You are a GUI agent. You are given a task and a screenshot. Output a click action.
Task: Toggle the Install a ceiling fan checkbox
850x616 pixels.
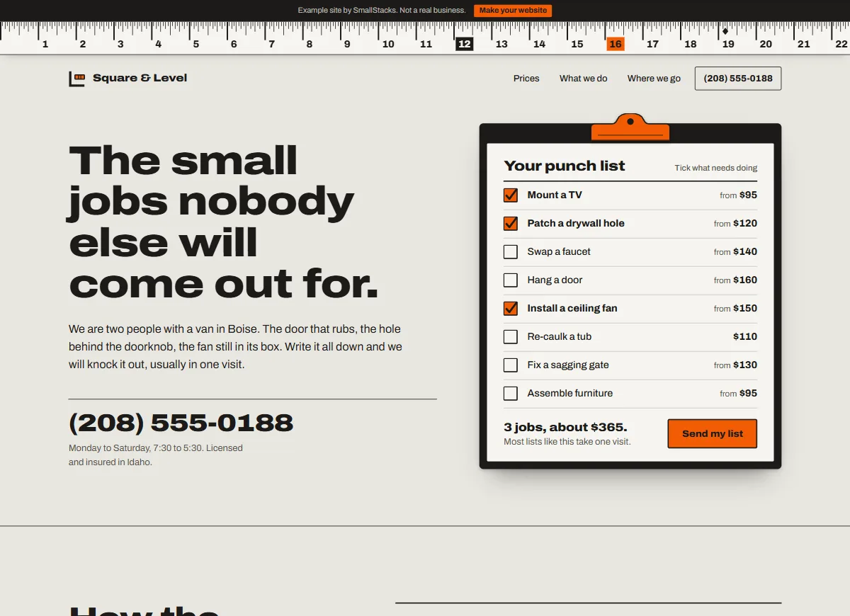point(511,309)
